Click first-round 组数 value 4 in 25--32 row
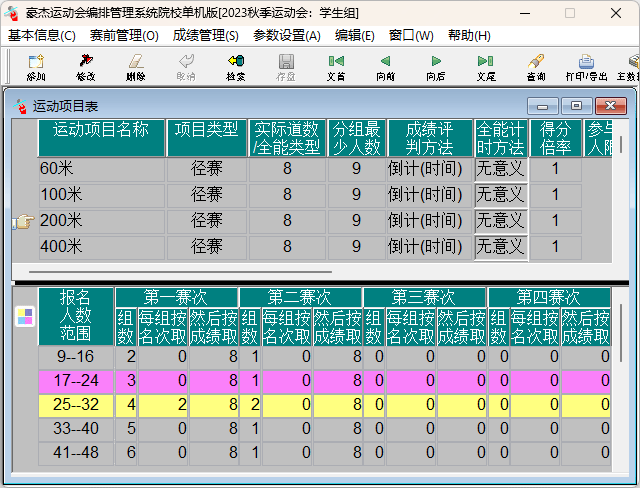This screenshot has width=640, height=488. tap(126, 405)
